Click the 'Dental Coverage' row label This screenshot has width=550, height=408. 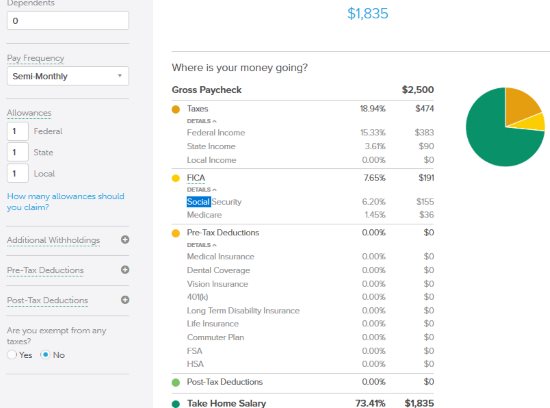coord(219,270)
